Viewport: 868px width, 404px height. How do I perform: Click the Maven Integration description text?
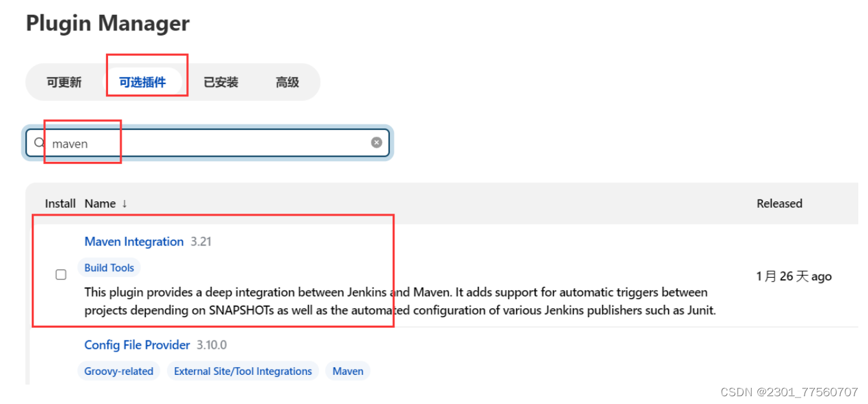pos(400,301)
